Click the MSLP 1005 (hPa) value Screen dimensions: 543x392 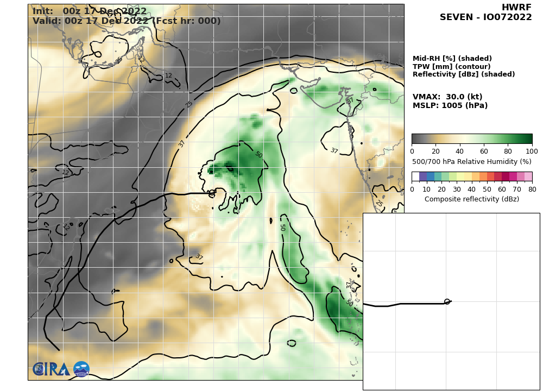tap(450, 106)
